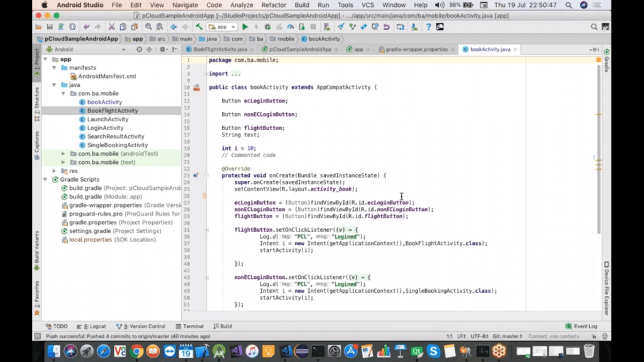Expand the res folder in project tree
Screen dimensions: 644x362
pos(55,171)
